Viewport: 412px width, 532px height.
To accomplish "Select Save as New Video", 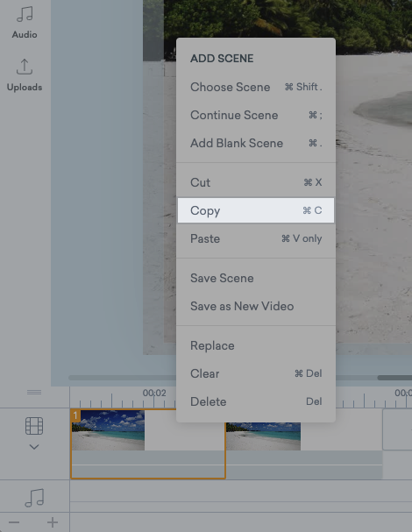I will pyautogui.click(x=256, y=306).
